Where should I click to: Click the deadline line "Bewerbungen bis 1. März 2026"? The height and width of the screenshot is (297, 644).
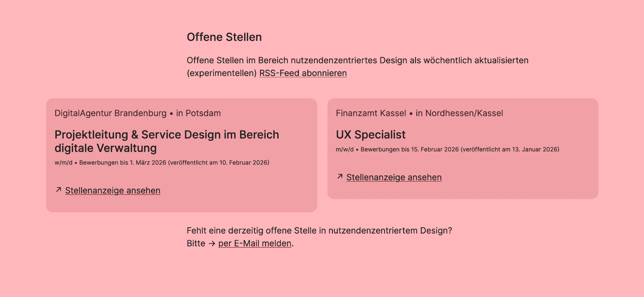(123, 163)
